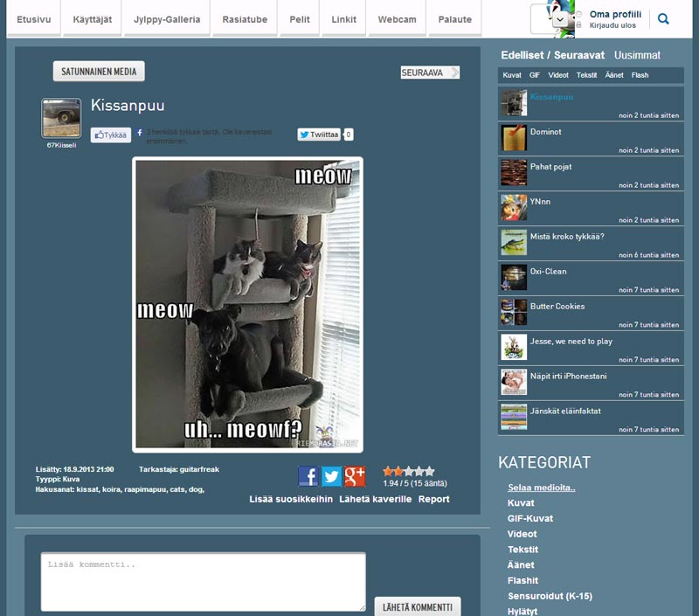Open the Kissanpuu meme image
Screen dimensions: 699x616
pos(247,305)
